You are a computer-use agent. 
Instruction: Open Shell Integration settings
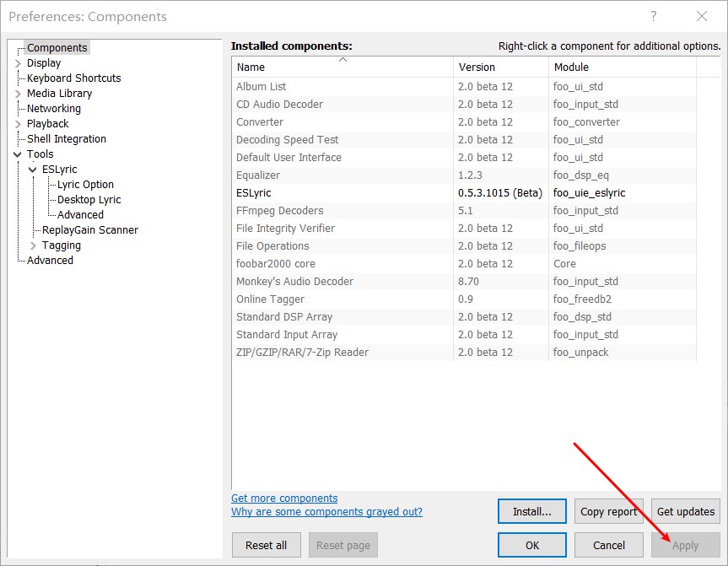point(67,139)
